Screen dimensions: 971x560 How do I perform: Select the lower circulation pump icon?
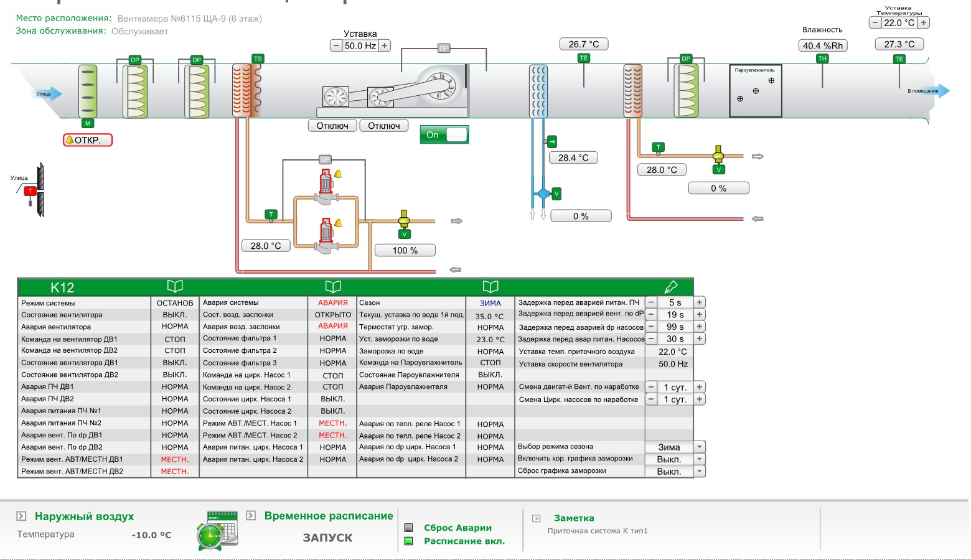tap(326, 236)
